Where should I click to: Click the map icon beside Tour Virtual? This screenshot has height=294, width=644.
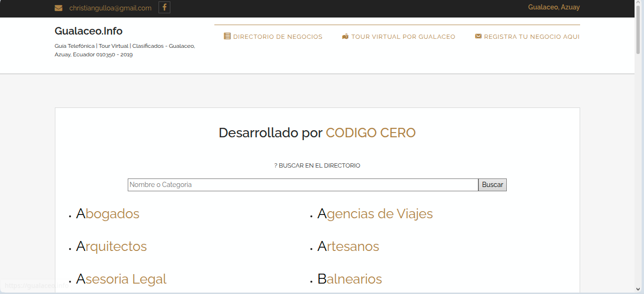(345, 36)
